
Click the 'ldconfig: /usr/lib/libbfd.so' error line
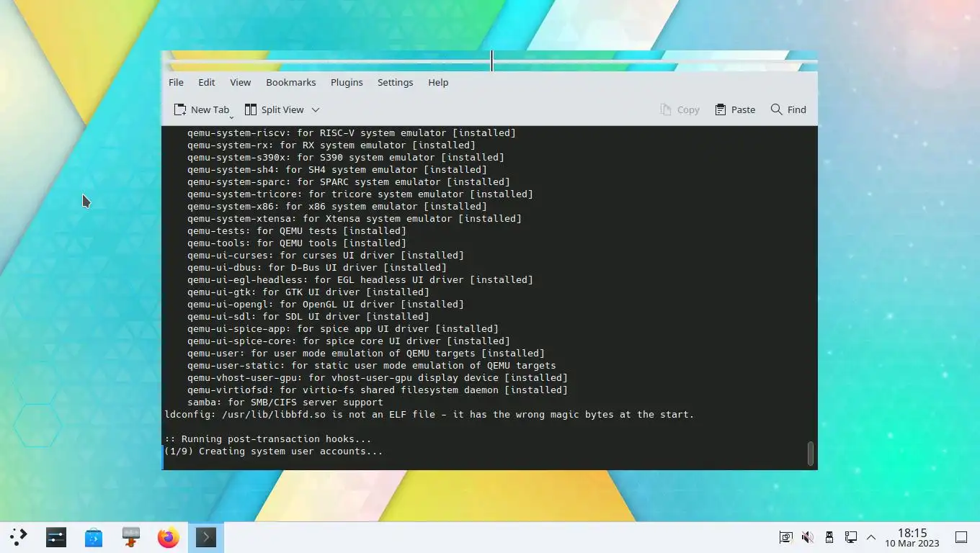429,415
